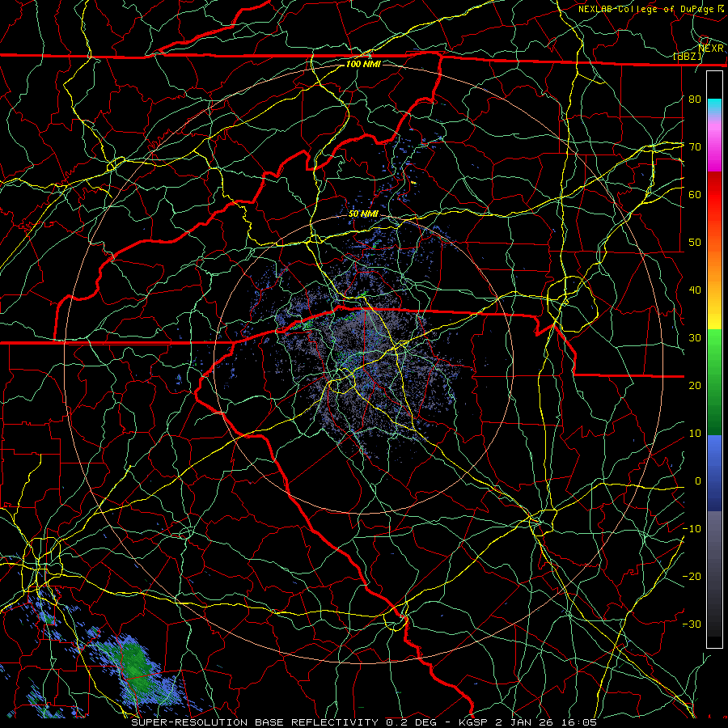Viewport: 728px width, 728px height.
Task: Click the 100 NMI range ring label
Action: click(x=363, y=64)
